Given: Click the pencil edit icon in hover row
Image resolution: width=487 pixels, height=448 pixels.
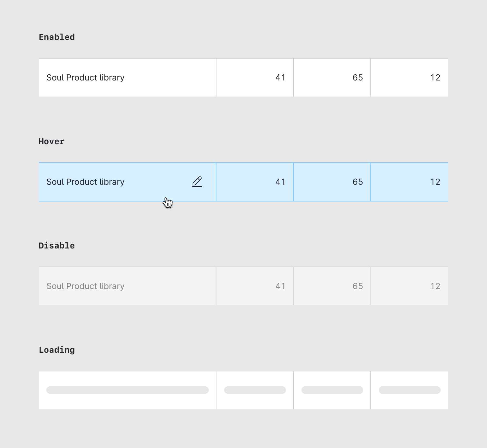Looking at the screenshot, I should 197,182.
